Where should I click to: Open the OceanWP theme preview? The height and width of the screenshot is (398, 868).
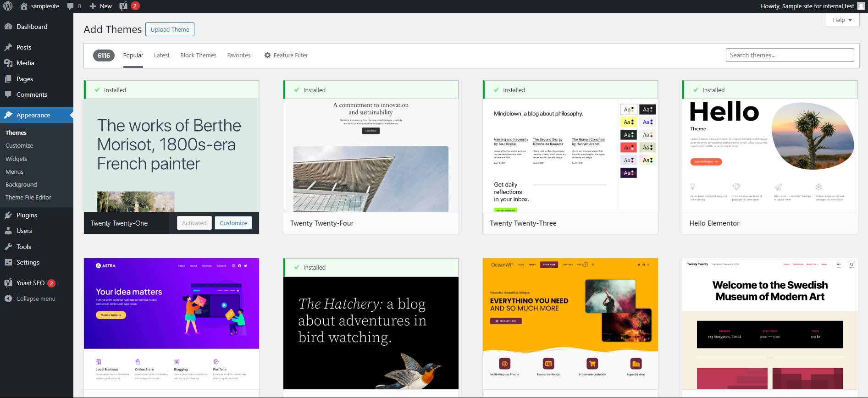coord(570,324)
